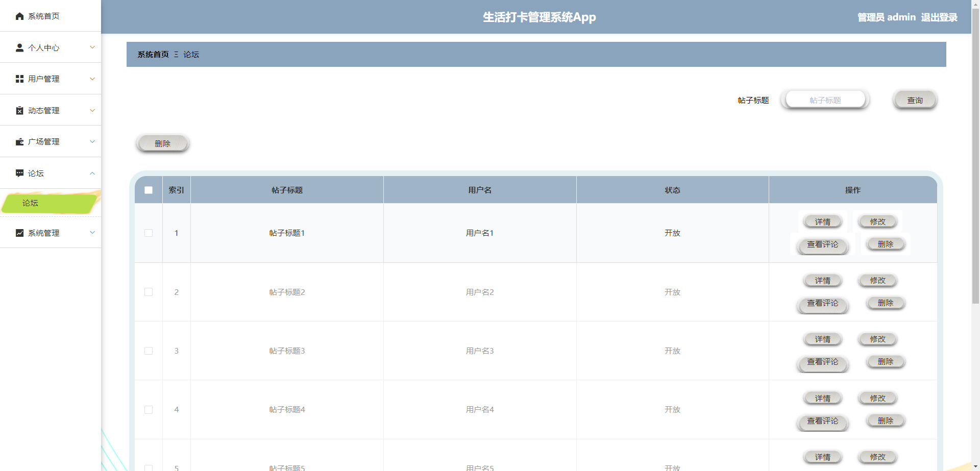Click the person icon for 个人中心
Screen dimensions: 980x471
tap(19, 47)
